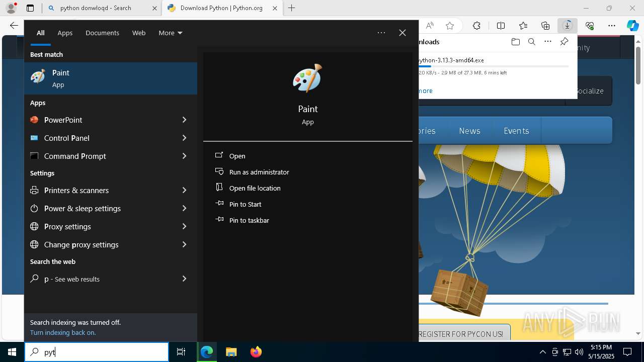644x362 pixels.
Task: Open Task View from the taskbar
Action: coord(181,352)
